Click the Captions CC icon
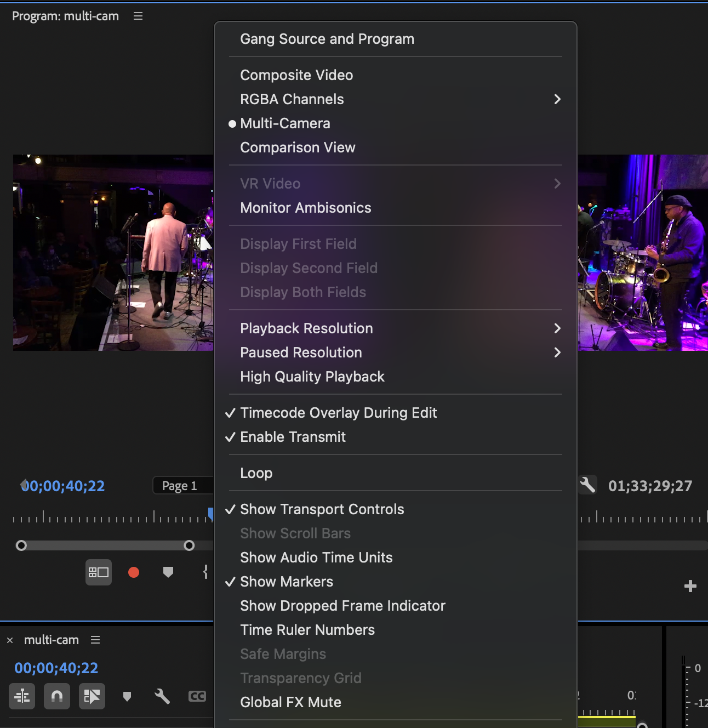Viewport: 708px width, 728px height. [x=197, y=696]
